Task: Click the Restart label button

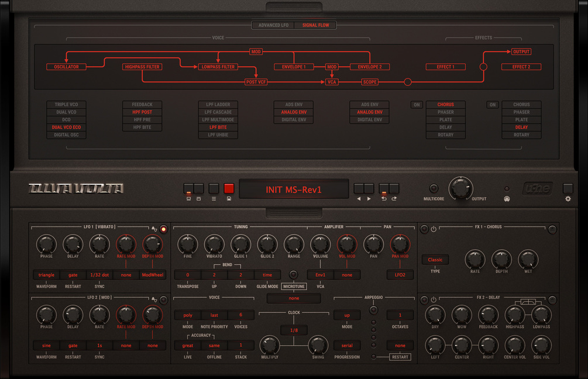Action: (400, 357)
